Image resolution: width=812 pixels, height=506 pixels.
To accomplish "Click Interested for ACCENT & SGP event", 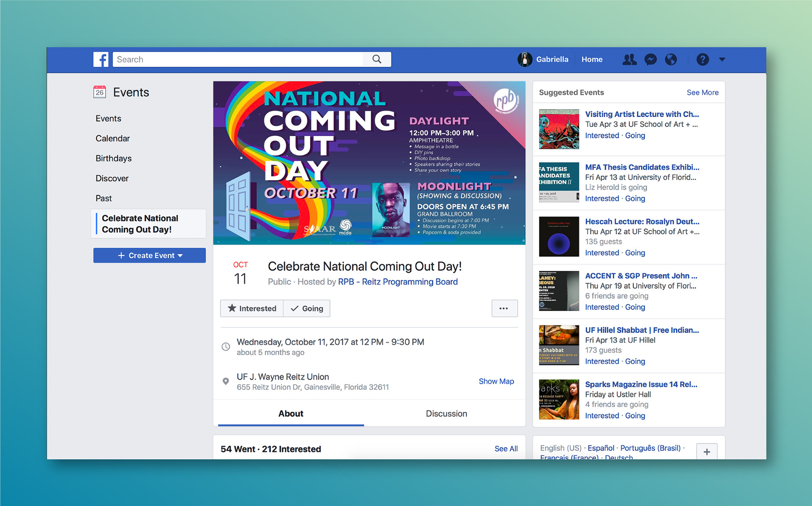I will 602,307.
